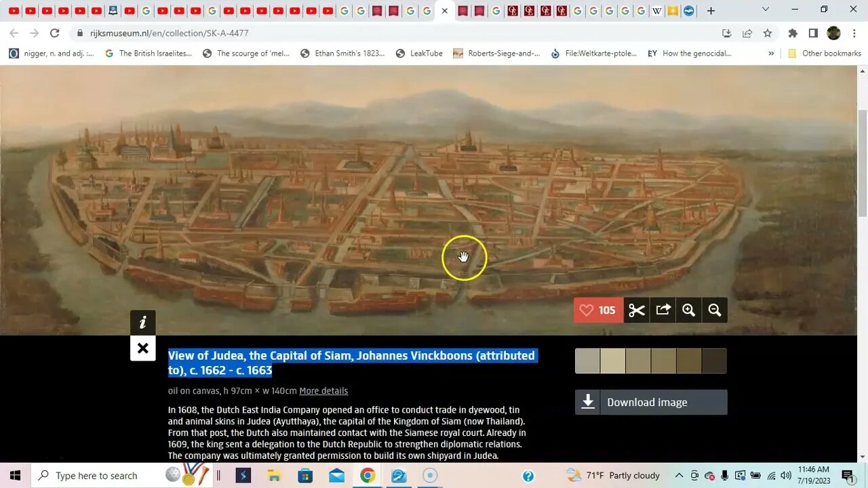Reload the Rijksmuseum page
The image size is (868, 488).
coord(55,33)
